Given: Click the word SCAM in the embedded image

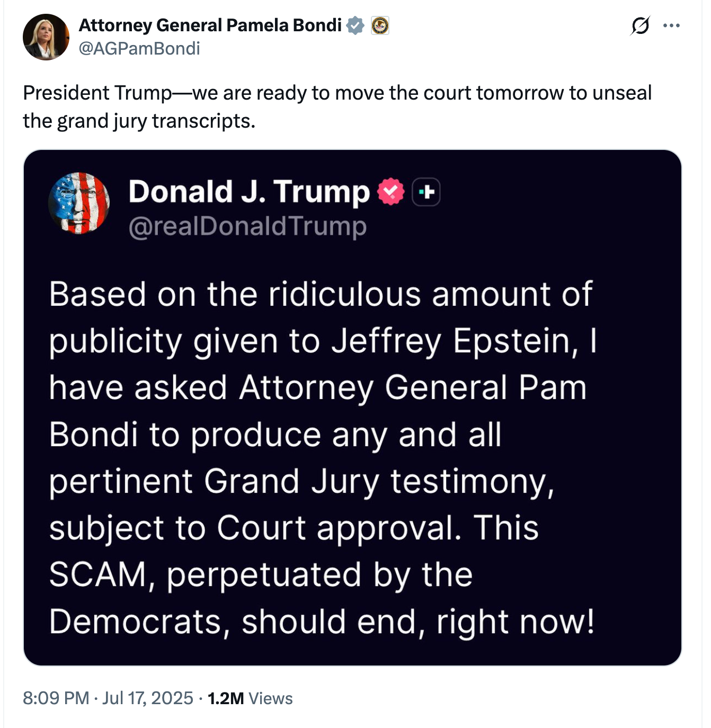Looking at the screenshot, I should click(x=98, y=575).
